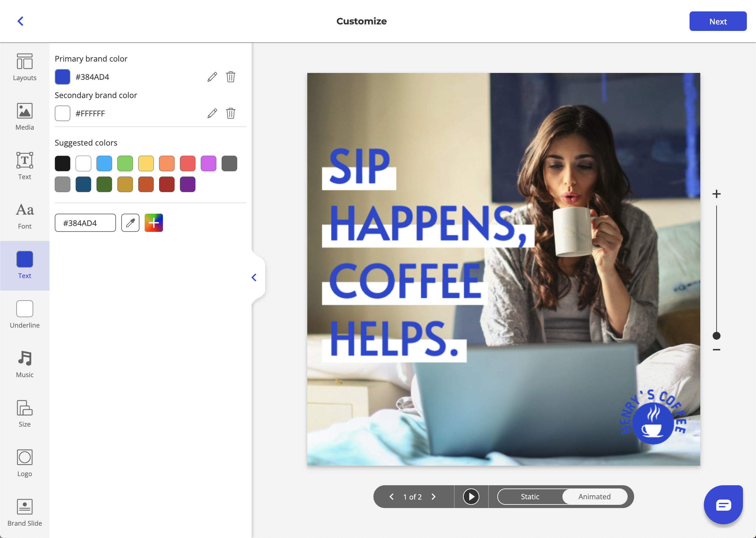The image size is (756, 538).
Task: Edit the primary brand color pencil
Action: pos(212,77)
